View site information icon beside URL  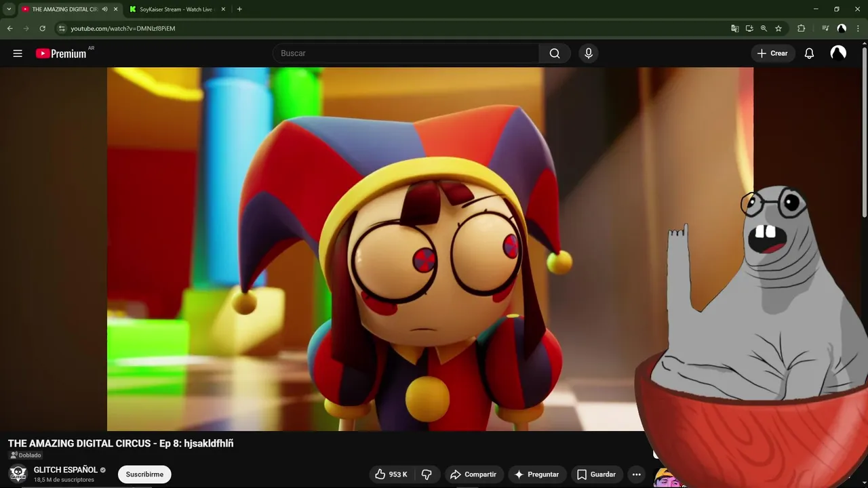coord(62,28)
